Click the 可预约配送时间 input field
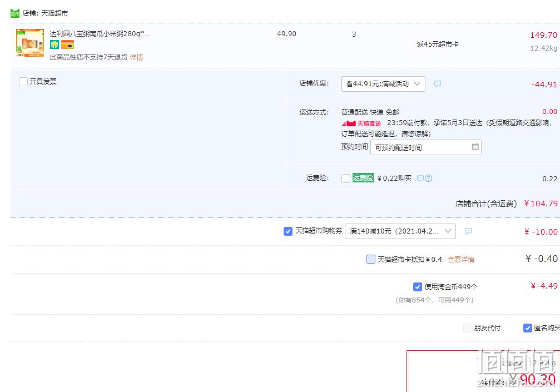 point(426,147)
